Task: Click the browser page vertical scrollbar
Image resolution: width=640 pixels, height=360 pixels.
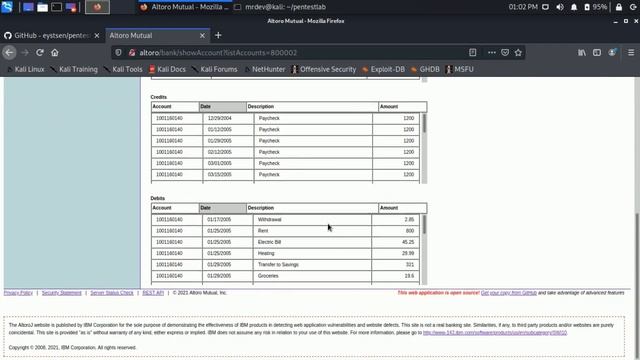Action: (x=637, y=218)
